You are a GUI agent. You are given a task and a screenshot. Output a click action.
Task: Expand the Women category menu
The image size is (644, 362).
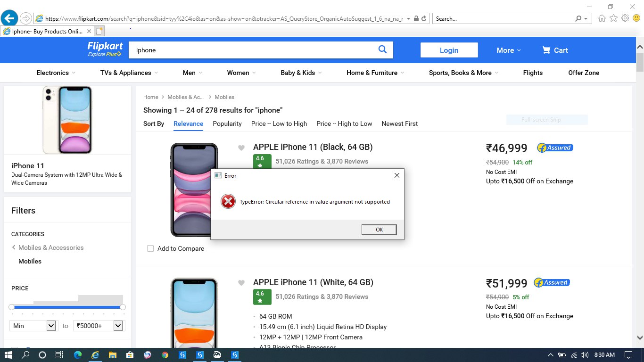[241, 73]
